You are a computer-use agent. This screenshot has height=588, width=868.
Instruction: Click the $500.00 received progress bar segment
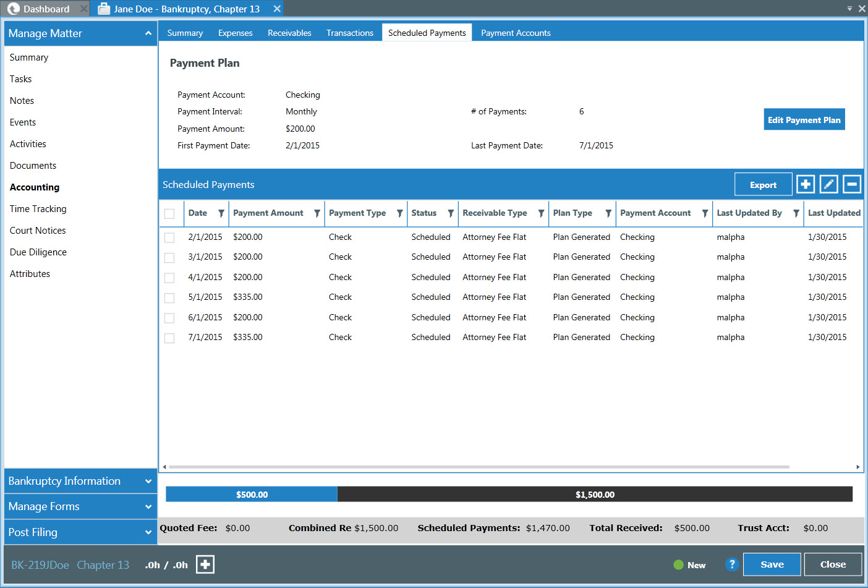252,495
